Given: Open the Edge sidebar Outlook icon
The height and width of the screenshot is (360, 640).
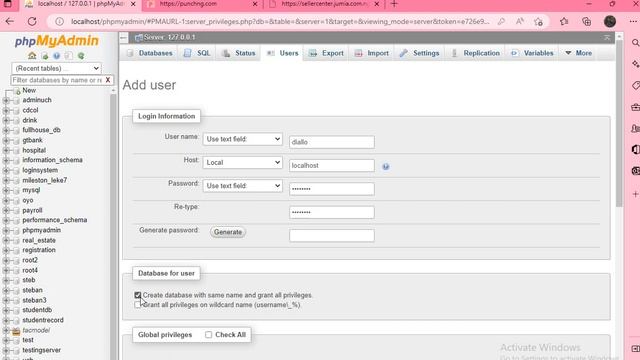Looking at the screenshot, I should click(x=636, y=171).
